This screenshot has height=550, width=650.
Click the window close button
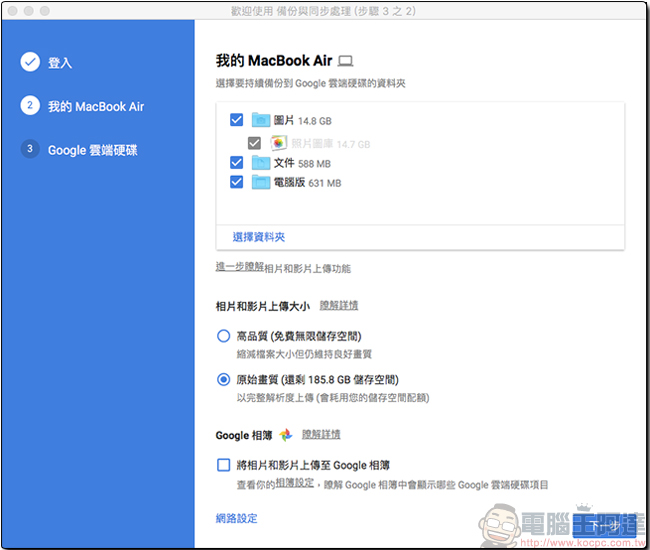13,11
